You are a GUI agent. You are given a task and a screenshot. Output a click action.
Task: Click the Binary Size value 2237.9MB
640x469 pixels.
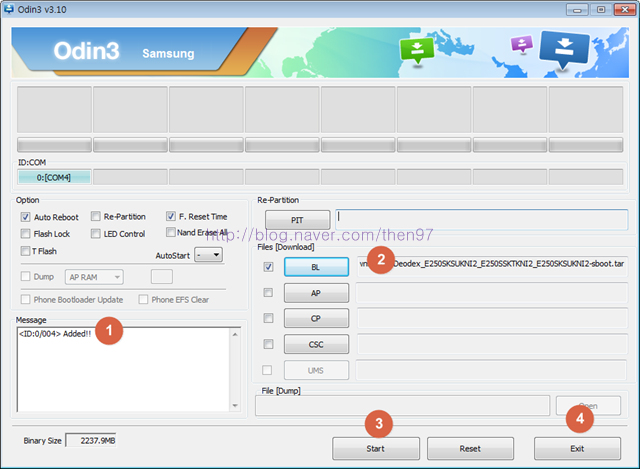coord(91,440)
